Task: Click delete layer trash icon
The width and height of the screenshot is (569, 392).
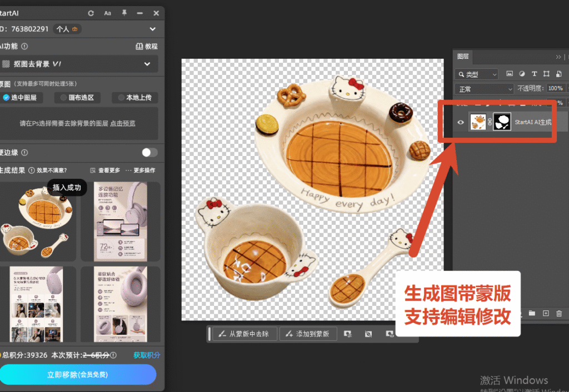Action: pos(559,313)
